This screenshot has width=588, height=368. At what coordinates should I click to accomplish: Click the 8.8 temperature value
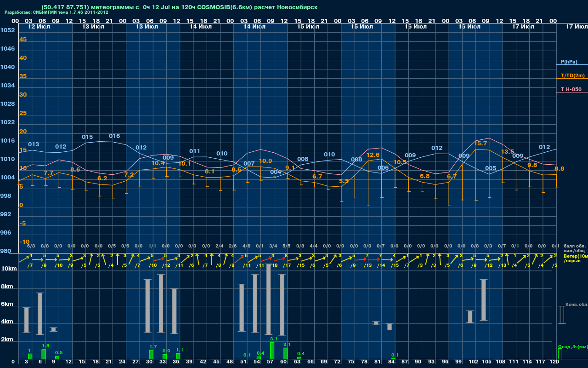pyautogui.click(x=559, y=169)
